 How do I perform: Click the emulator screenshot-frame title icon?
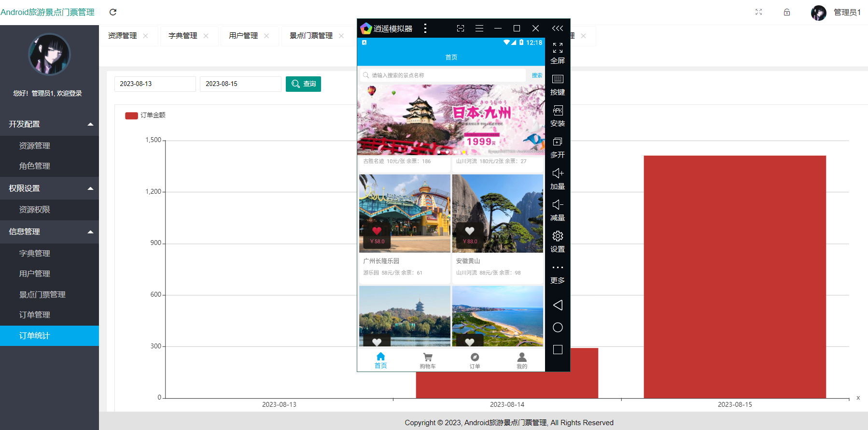tap(461, 29)
